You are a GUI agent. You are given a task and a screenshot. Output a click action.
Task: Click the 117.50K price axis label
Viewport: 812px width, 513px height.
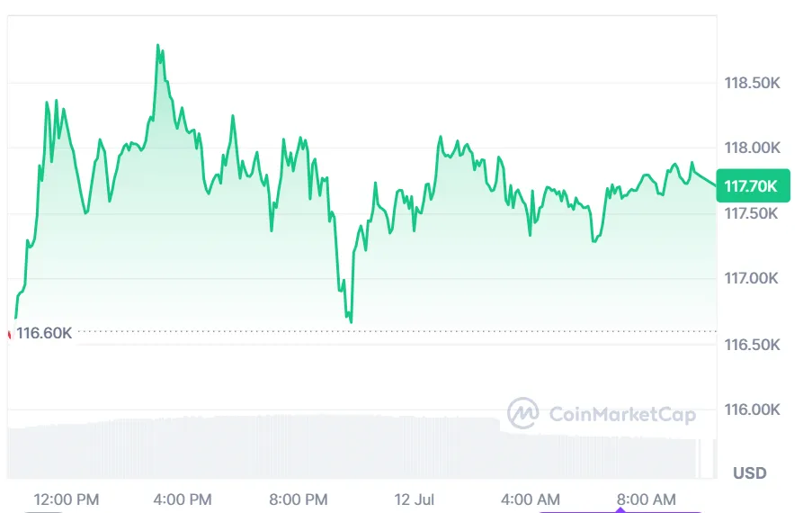point(753,214)
